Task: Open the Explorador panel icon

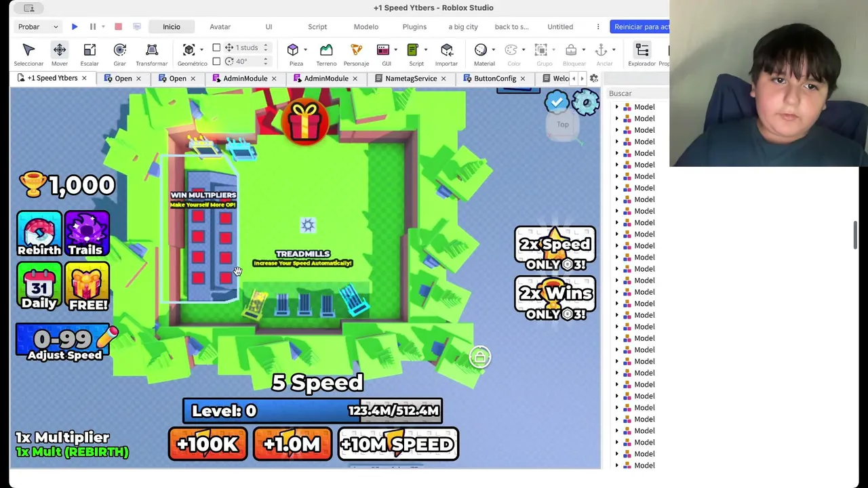Action: 642,49
